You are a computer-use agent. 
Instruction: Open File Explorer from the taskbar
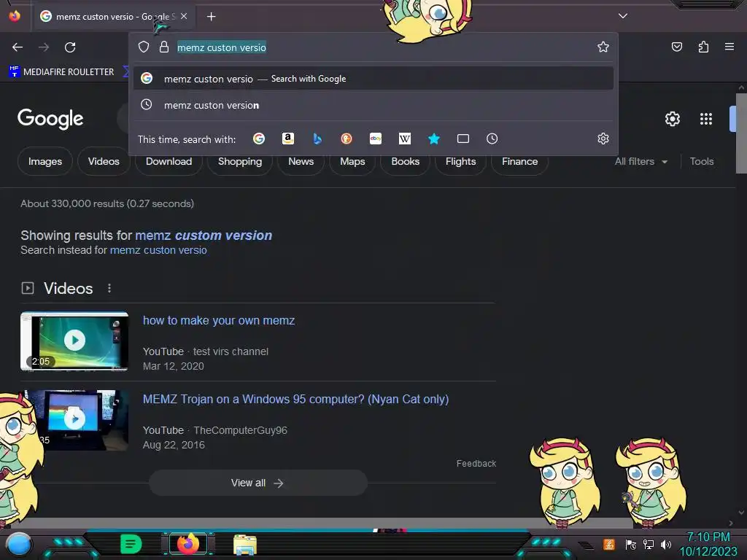(245, 545)
